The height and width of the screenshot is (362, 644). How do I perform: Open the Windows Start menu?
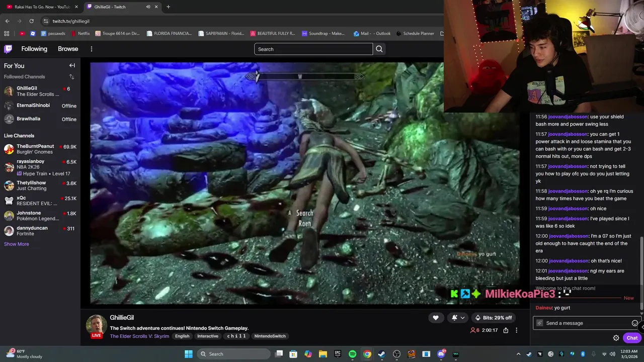click(x=188, y=354)
